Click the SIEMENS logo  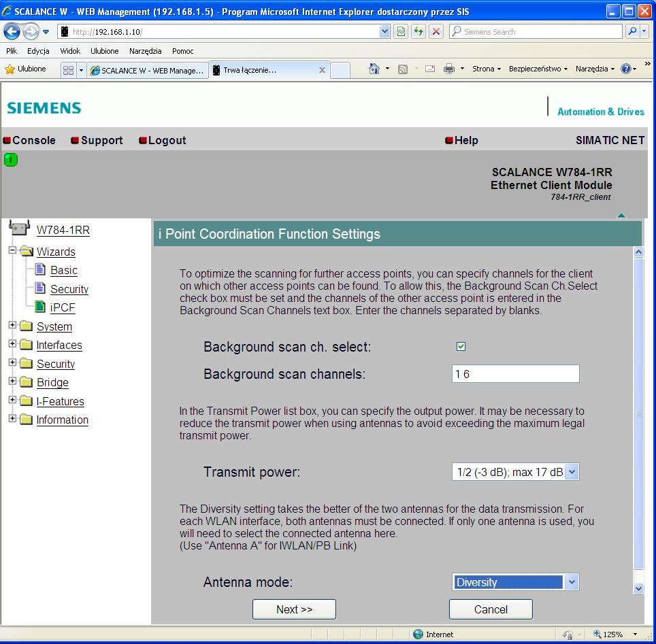click(44, 108)
